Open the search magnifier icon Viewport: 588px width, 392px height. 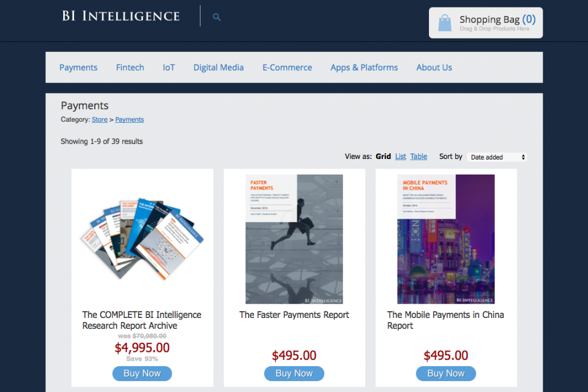click(x=216, y=17)
